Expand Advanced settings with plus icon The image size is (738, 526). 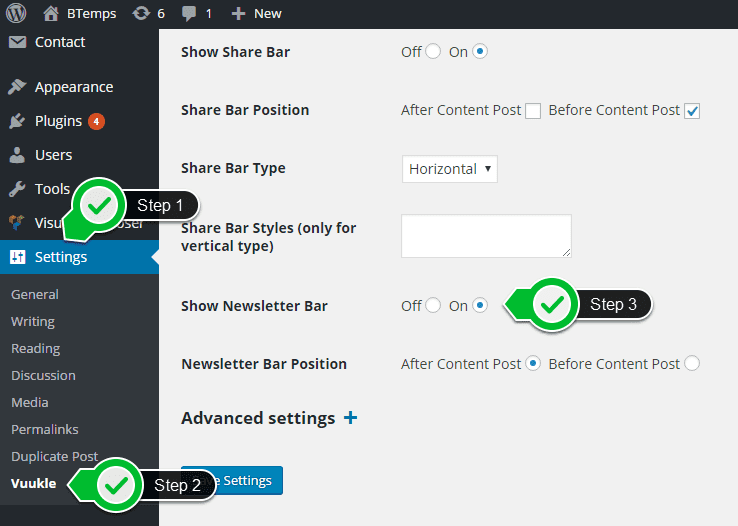click(350, 418)
